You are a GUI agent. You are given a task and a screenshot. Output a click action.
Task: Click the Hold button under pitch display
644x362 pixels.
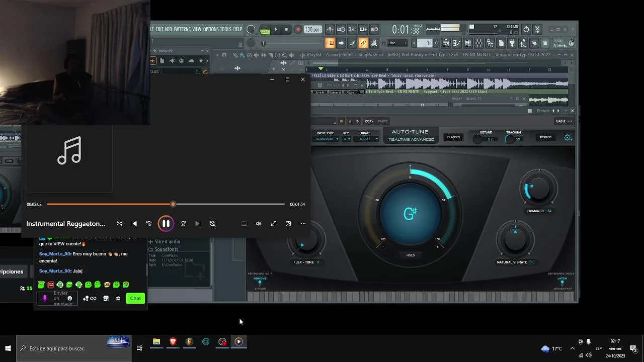[411, 255]
